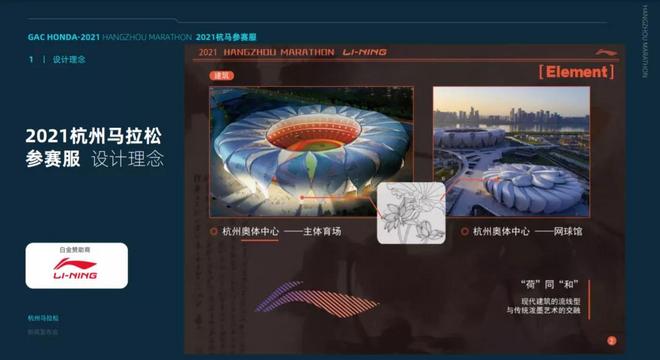
Task: Click the '设计理念' section label
Action: tap(69, 59)
